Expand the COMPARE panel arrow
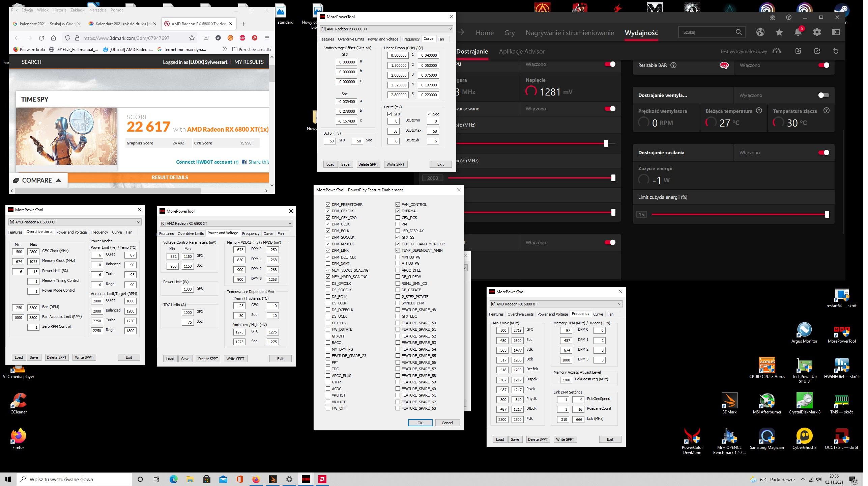The height and width of the screenshot is (486, 868). click(59, 181)
